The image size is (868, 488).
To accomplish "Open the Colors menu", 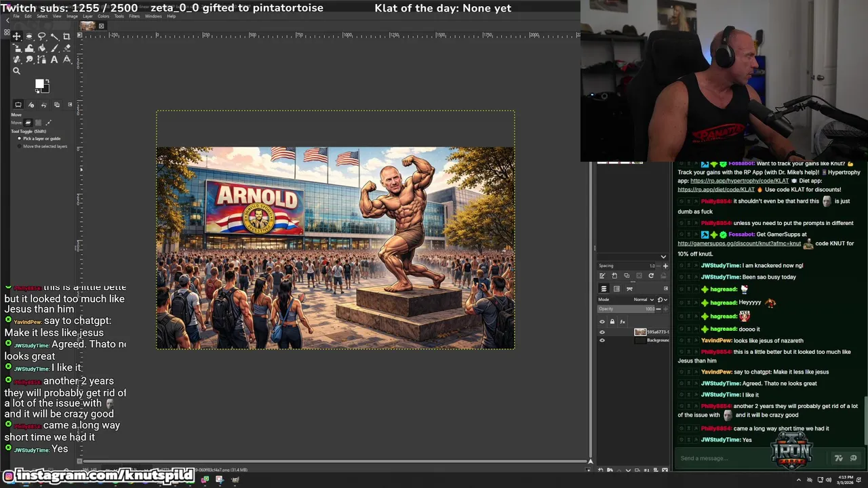I will 104,16.
